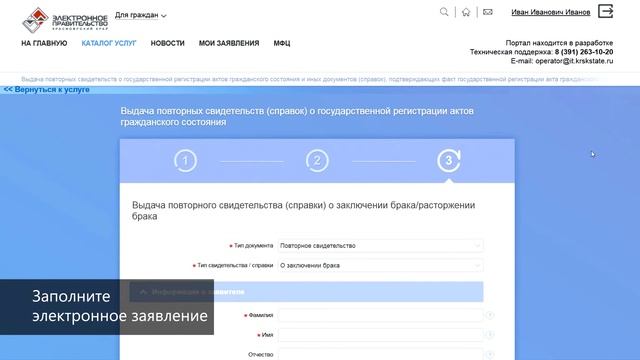Click the Электронное правительство logo
This screenshot has height=360, width=640.
pyautogui.click(x=65, y=20)
